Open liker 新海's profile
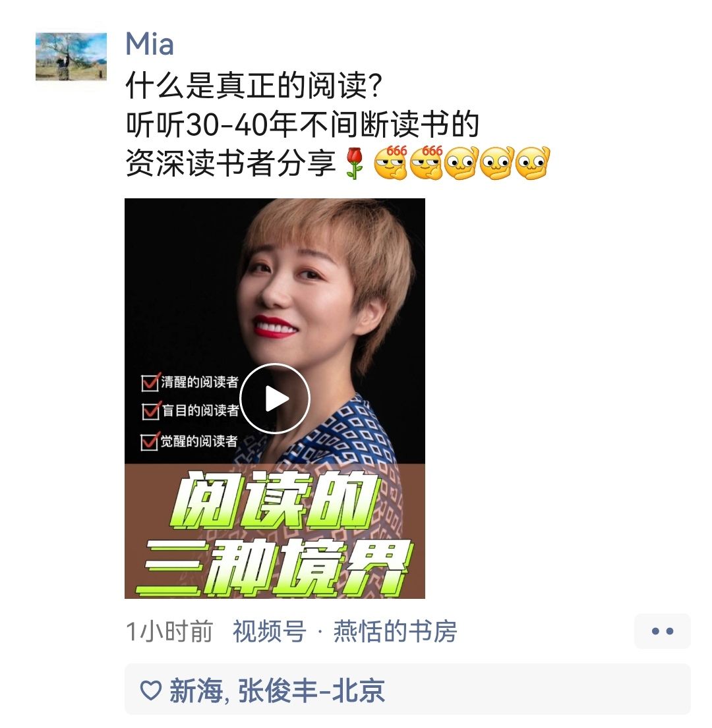 point(196,691)
